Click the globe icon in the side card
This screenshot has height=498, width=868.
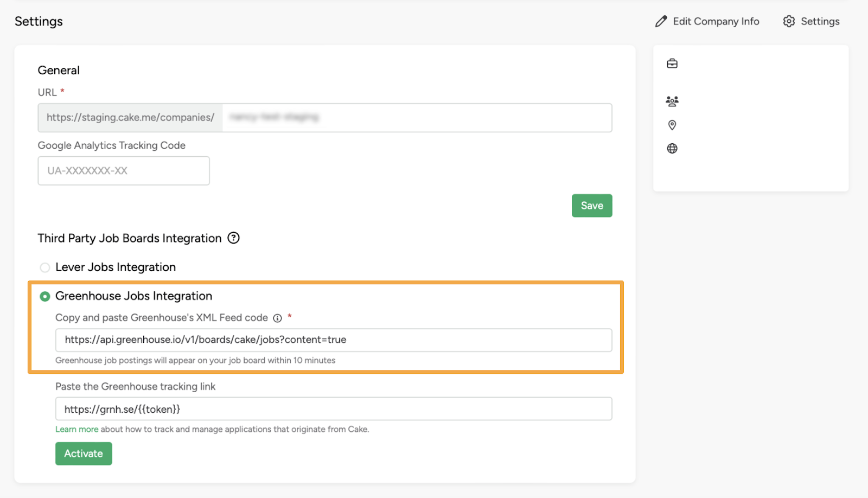672,149
